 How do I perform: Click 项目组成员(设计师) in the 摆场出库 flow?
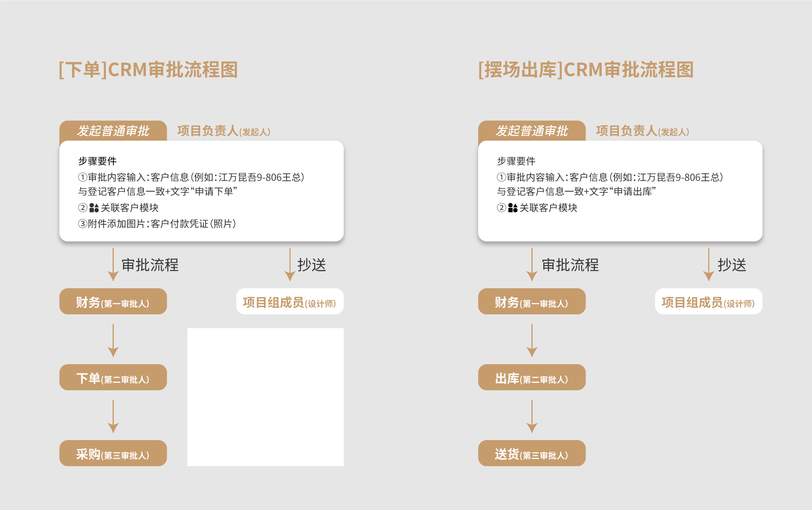tap(709, 301)
